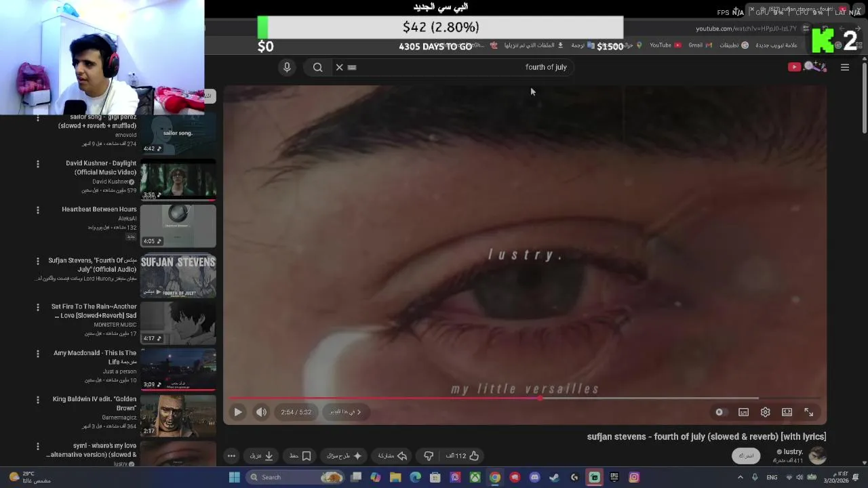Open the player settings gear
This screenshot has width=868, height=488.
tap(765, 412)
